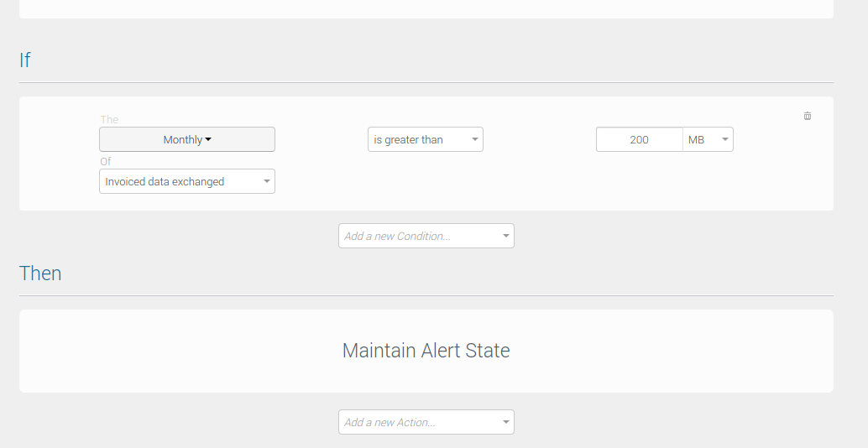Click the 'If' section heading
Image resolution: width=868 pixels, height=448 pixels.
click(x=25, y=60)
